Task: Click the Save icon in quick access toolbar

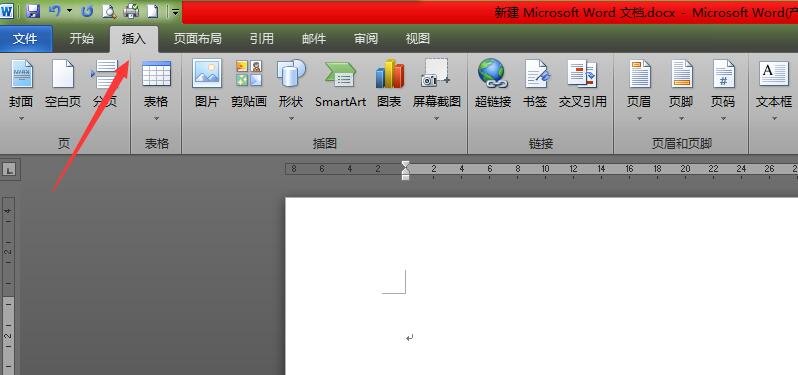Action: point(33,11)
